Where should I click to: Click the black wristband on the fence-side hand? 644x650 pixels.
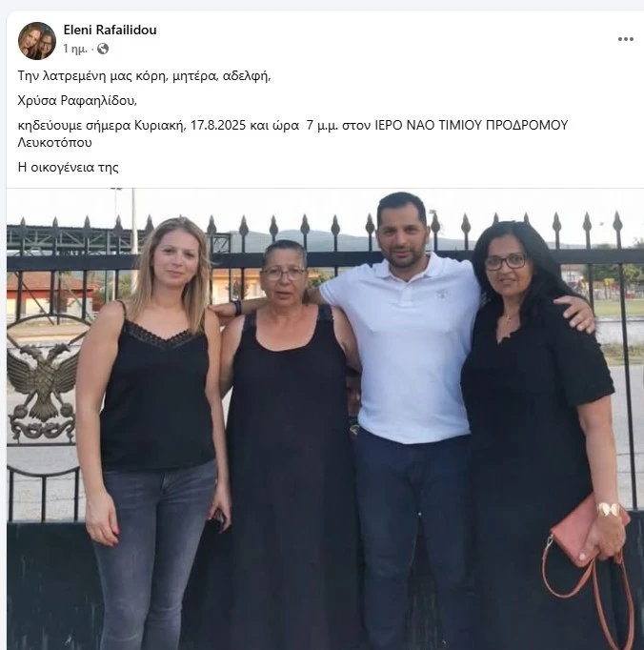tap(237, 308)
